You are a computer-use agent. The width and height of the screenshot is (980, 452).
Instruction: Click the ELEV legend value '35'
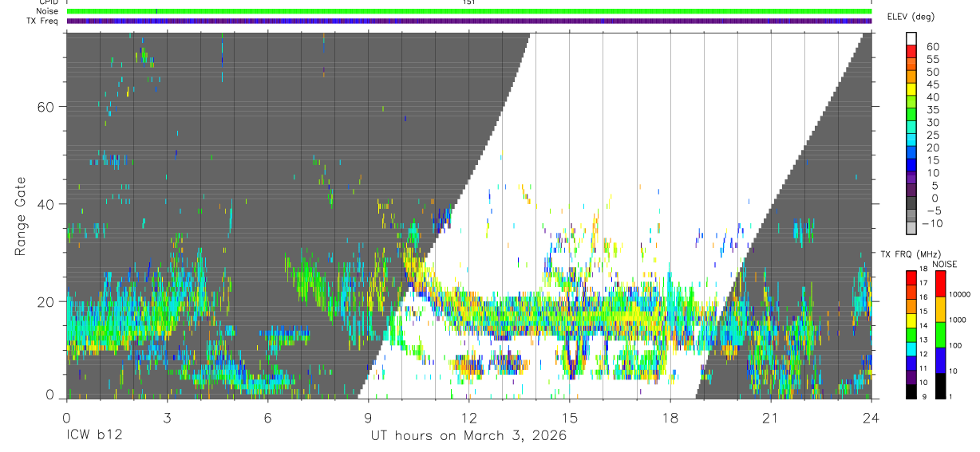[932, 109]
